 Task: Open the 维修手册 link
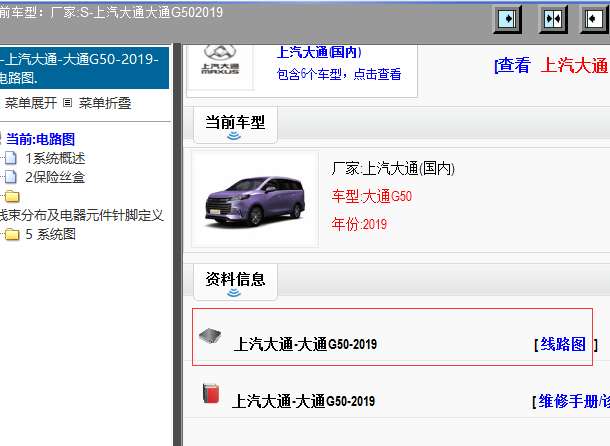coord(574,401)
